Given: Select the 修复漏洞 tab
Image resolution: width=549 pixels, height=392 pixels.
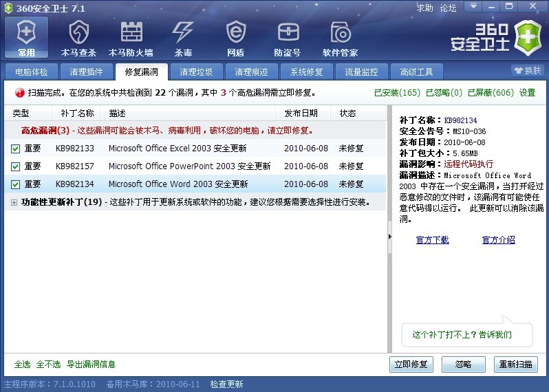Looking at the screenshot, I should (x=142, y=72).
